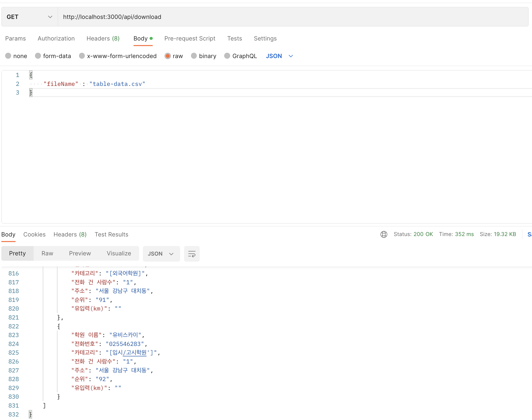
Task: Switch to the Params tab
Action: point(16,38)
